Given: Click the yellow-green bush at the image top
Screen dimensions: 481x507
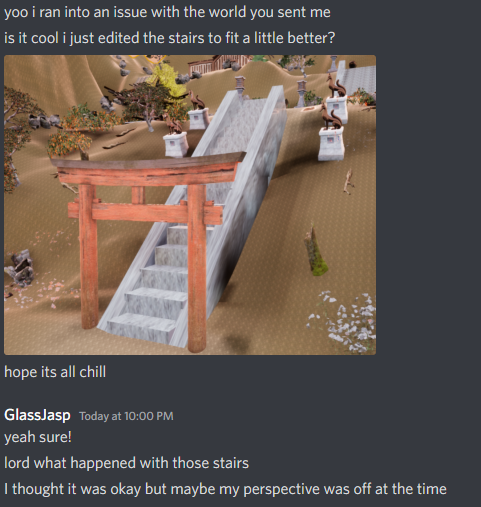Looking at the screenshot, I should (x=167, y=80).
